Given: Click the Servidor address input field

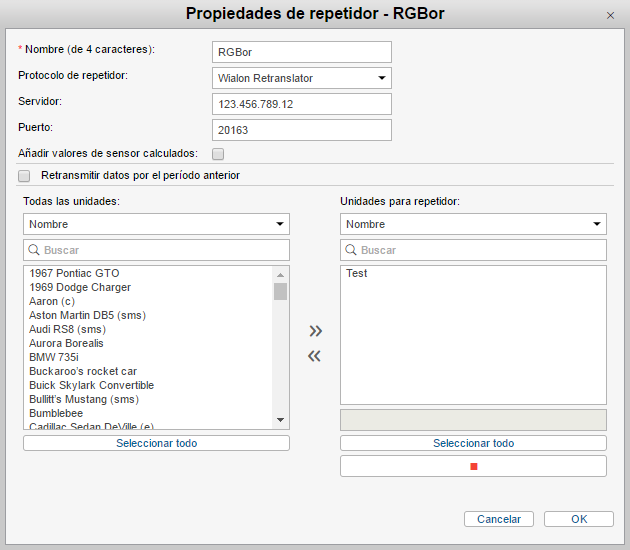Looking at the screenshot, I should [x=302, y=104].
